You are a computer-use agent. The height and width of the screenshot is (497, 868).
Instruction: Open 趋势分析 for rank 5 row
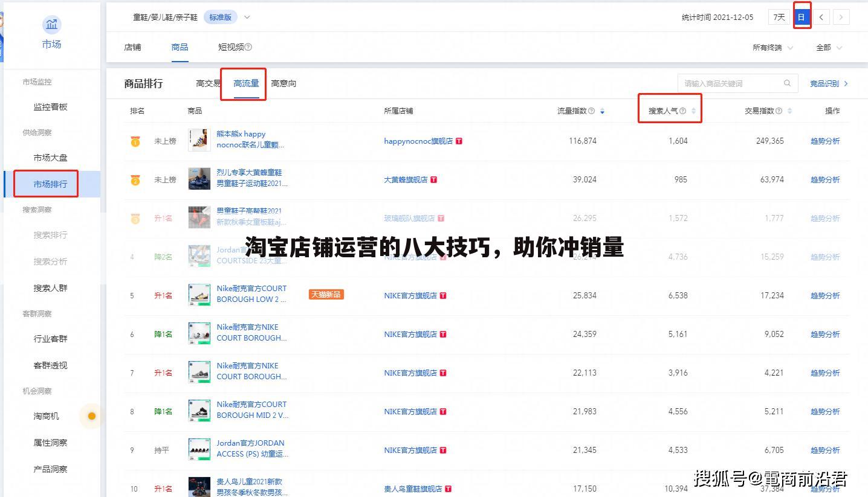pos(825,296)
